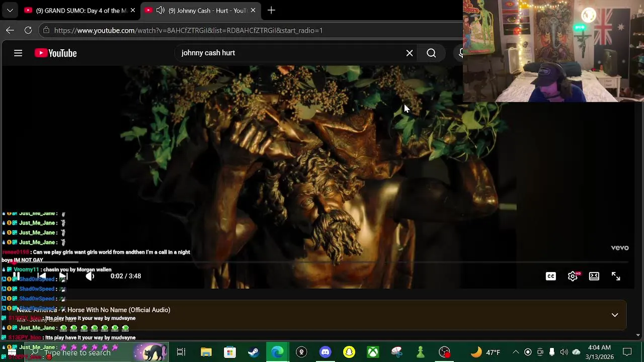Close the Johnny Cash - Hurt tab
The width and height of the screenshot is (644, 362).
coord(253,10)
